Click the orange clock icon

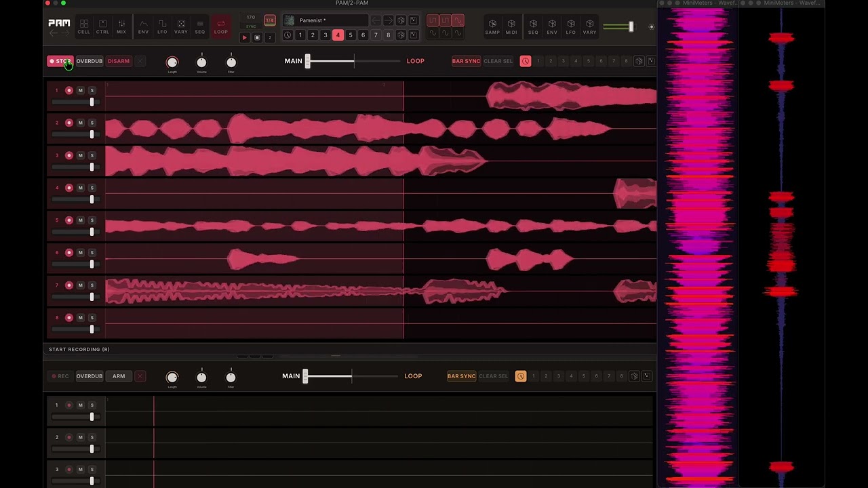[x=521, y=376]
